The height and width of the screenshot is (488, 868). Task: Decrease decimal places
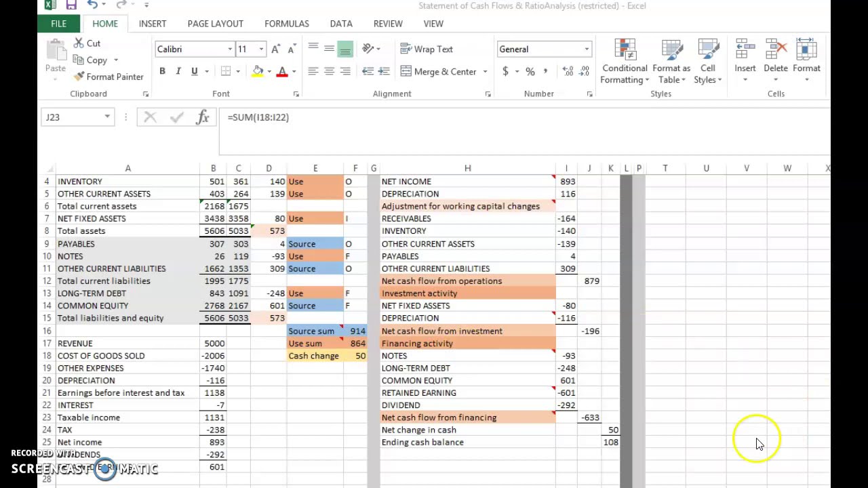pos(585,71)
